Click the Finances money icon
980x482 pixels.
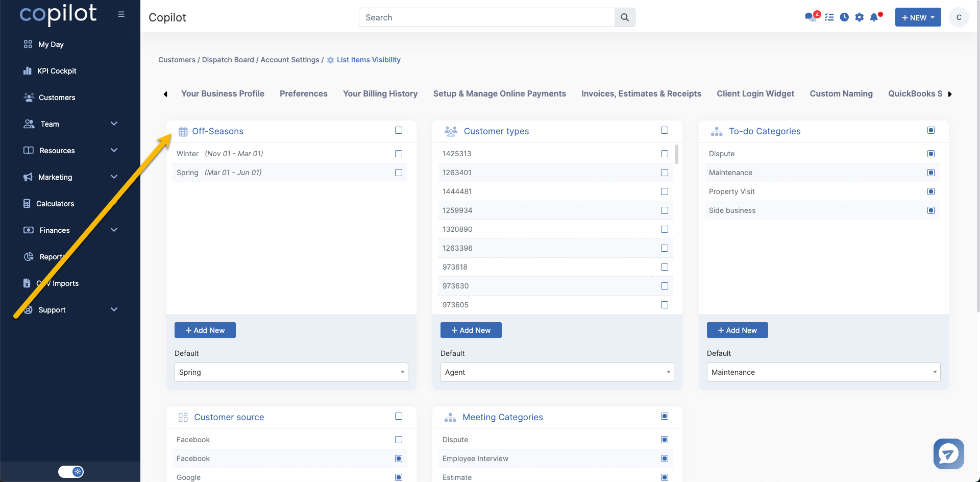(x=29, y=230)
